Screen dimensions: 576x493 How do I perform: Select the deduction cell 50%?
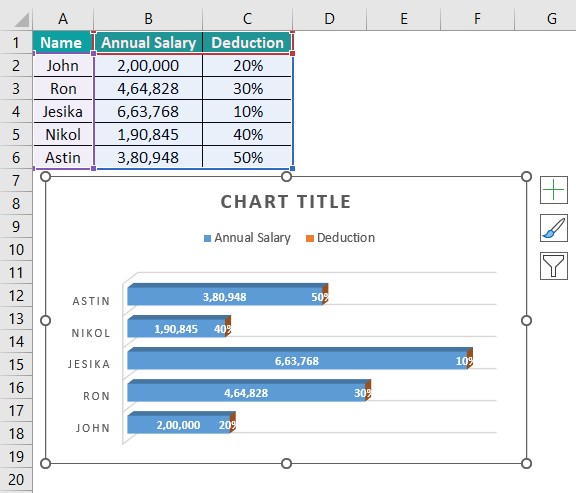248,158
